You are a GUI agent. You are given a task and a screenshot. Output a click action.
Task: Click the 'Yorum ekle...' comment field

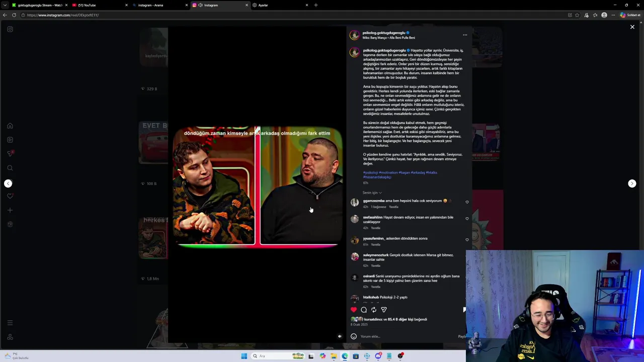pos(407,336)
